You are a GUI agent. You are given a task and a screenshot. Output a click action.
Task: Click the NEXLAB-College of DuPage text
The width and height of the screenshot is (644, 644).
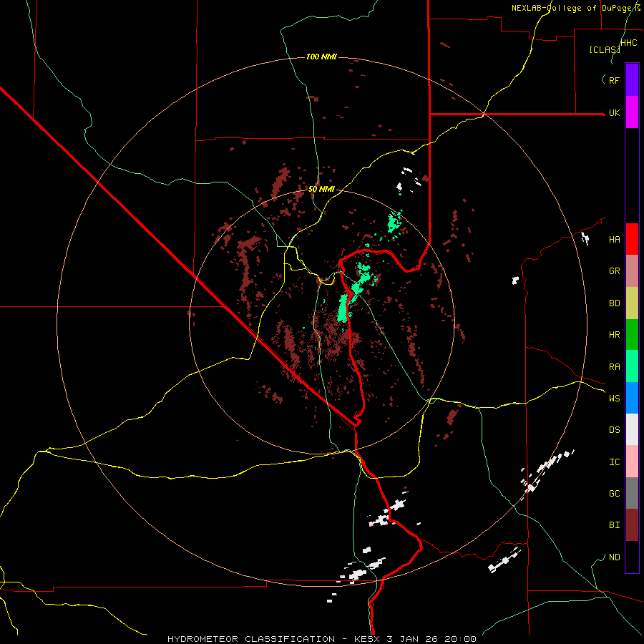(x=576, y=8)
